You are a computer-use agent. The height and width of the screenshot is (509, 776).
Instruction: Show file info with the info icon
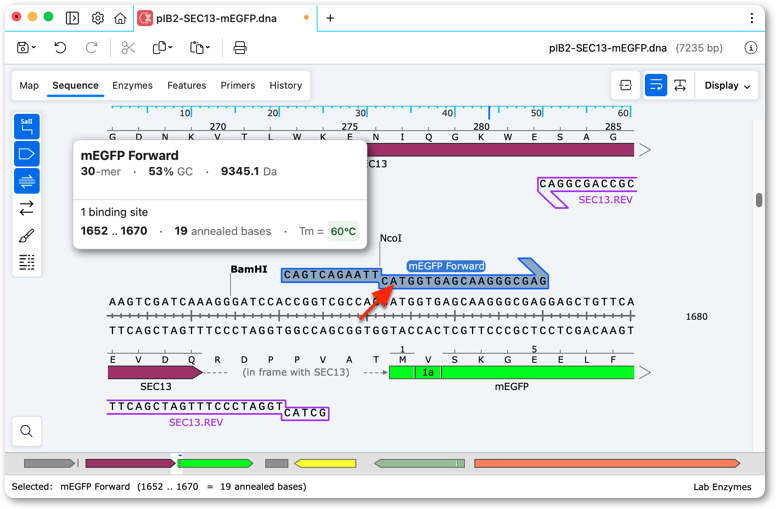click(x=751, y=48)
